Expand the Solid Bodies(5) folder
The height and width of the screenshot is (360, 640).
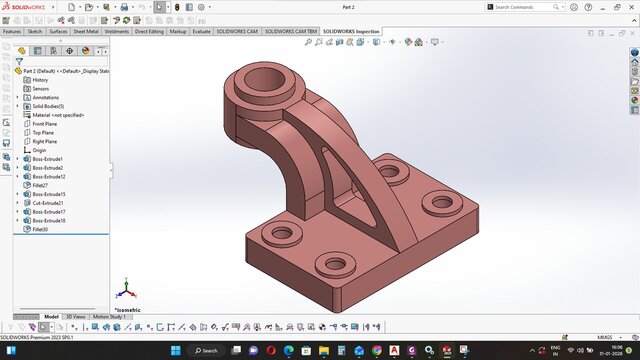click(18, 106)
